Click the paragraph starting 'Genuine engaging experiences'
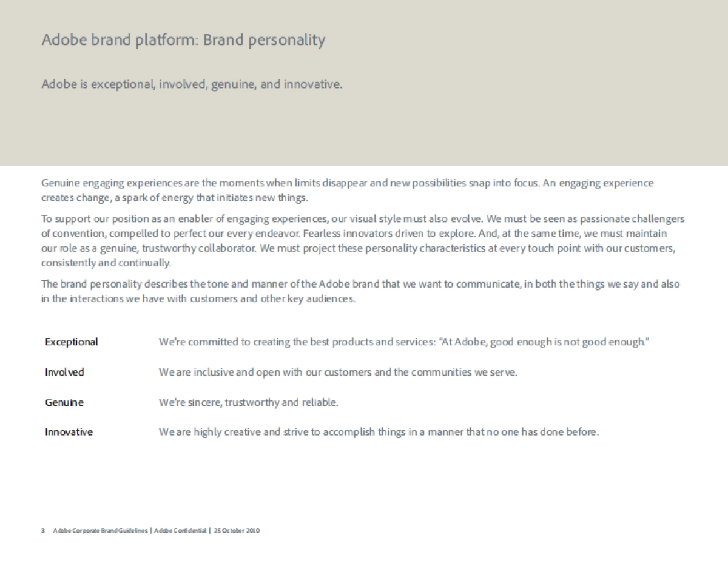This screenshot has height=563, width=728. pyautogui.click(x=347, y=190)
